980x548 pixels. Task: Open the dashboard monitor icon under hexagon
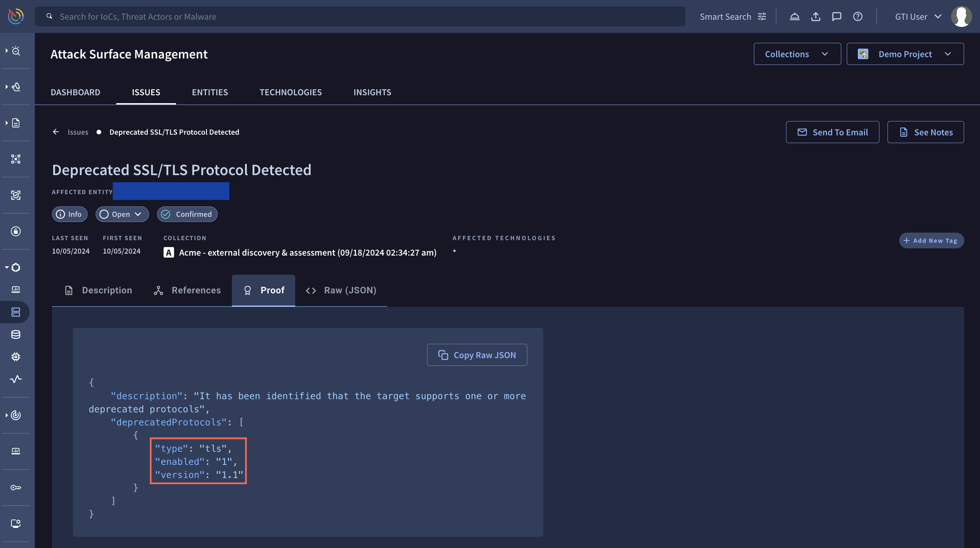coord(15,289)
